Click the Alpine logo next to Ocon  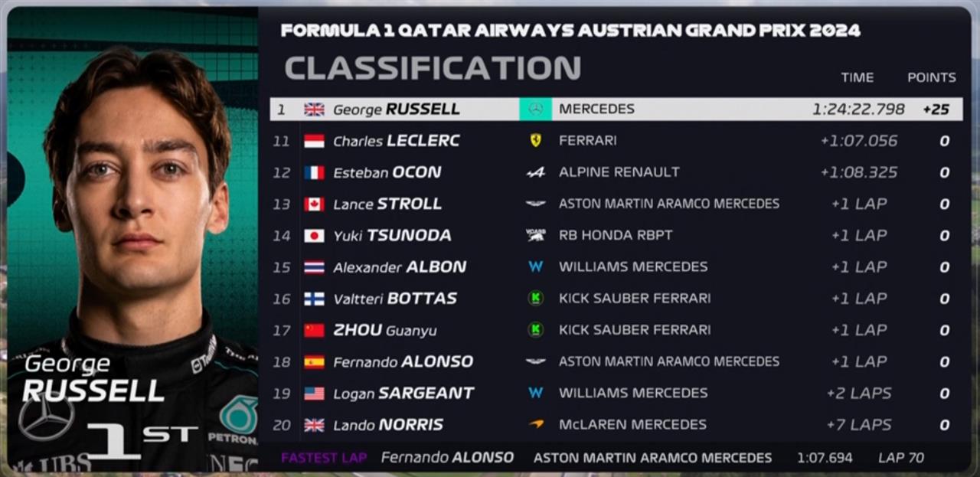[536, 172]
